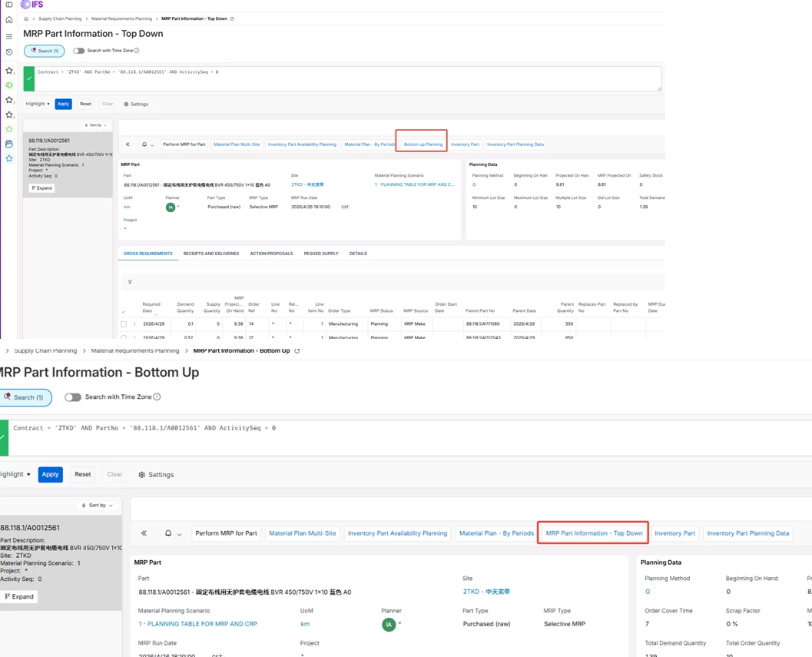This screenshot has width=812, height=657.
Task: Open Settings gear on the Top Down page
Action: 136,105
